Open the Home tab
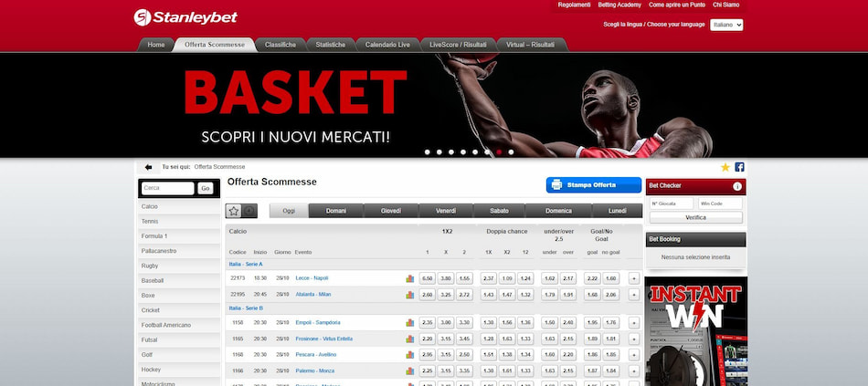 click(156, 45)
